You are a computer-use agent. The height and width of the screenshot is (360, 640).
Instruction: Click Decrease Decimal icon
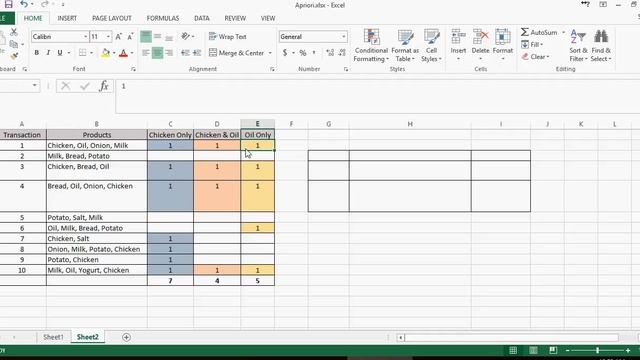click(x=342, y=53)
